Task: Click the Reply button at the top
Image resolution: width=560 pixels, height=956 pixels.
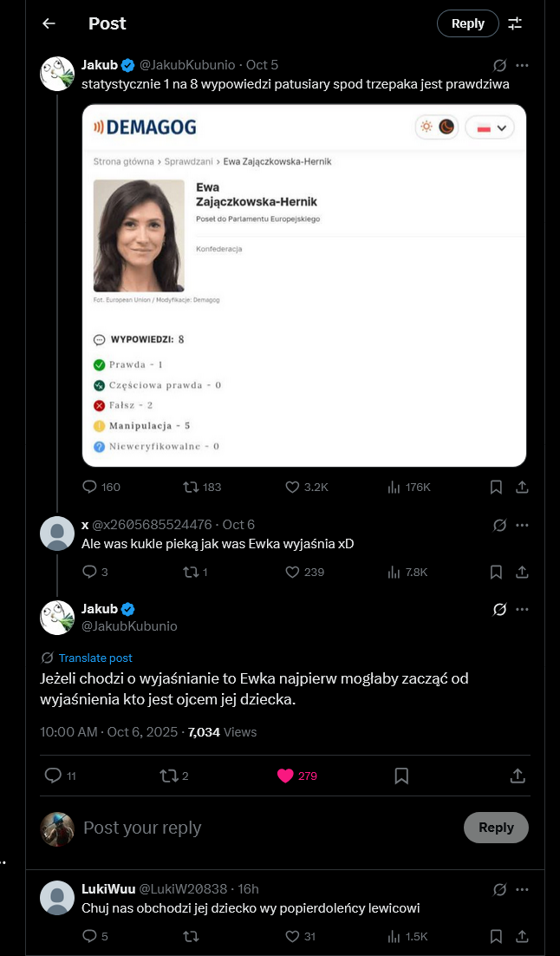Action: 468,23
